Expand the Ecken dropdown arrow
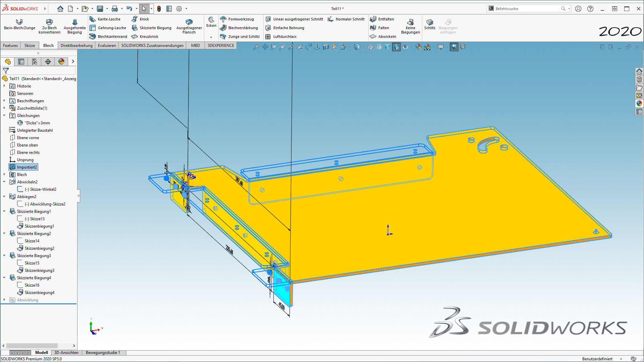This screenshot has width=644, height=362. [211, 37]
